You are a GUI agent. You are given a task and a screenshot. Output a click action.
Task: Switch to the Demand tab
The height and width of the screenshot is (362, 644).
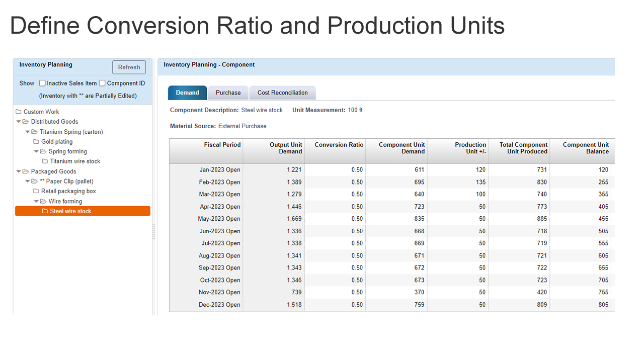pos(187,93)
